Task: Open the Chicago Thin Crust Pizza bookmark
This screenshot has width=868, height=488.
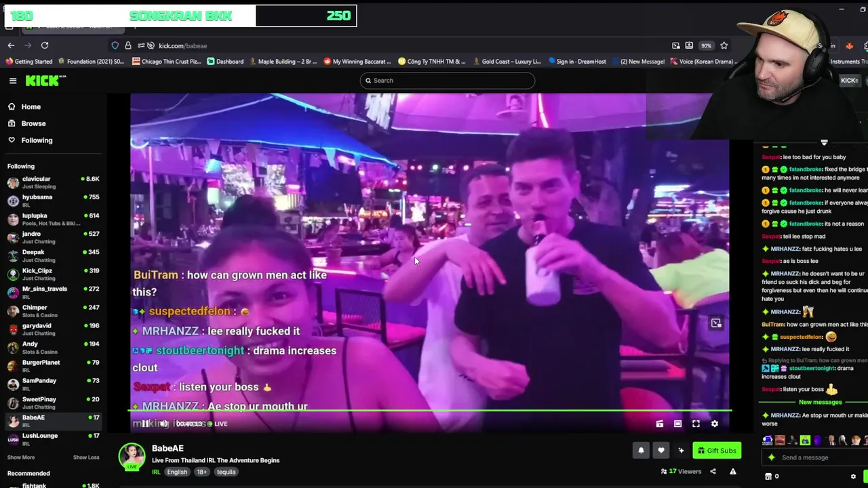Action: [166, 62]
